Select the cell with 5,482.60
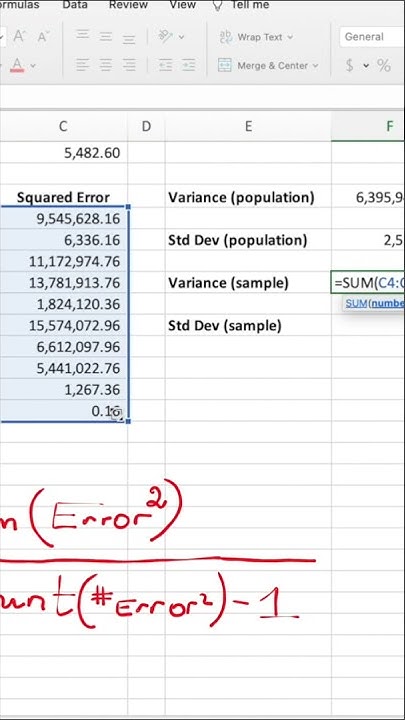The width and height of the screenshot is (405, 720). pos(63,153)
